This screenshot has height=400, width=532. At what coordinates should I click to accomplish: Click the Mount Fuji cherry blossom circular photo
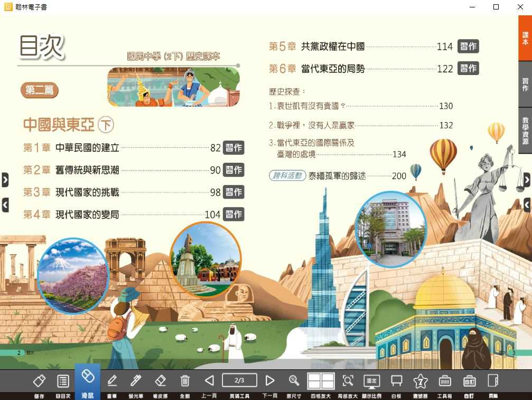point(73,275)
